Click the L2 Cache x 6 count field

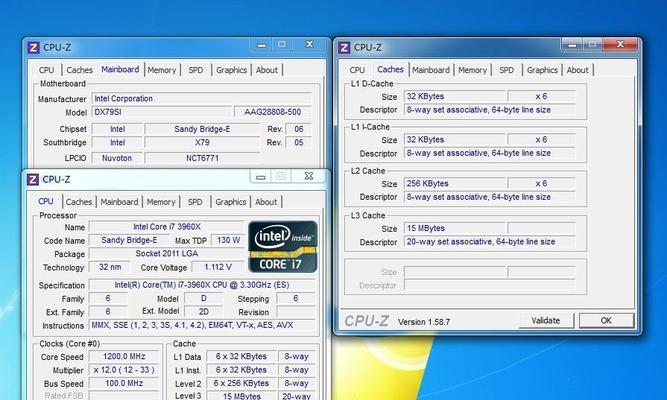point(542,184)
